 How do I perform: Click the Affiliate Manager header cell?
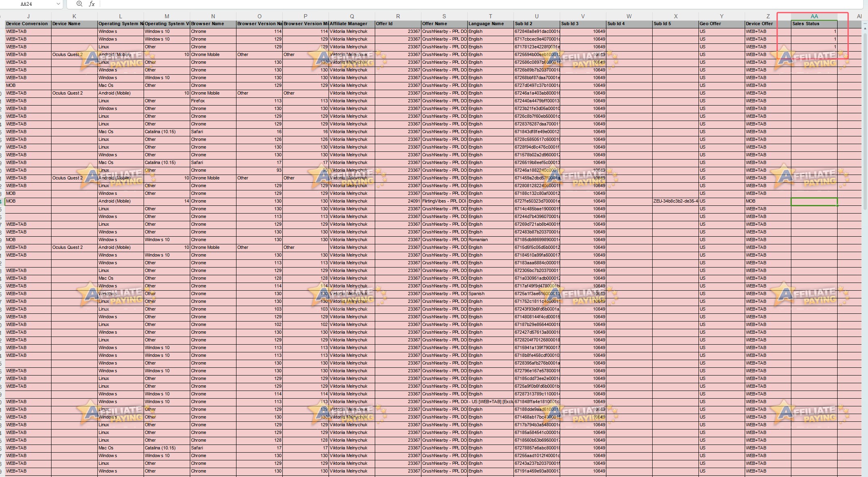[352, 24]
